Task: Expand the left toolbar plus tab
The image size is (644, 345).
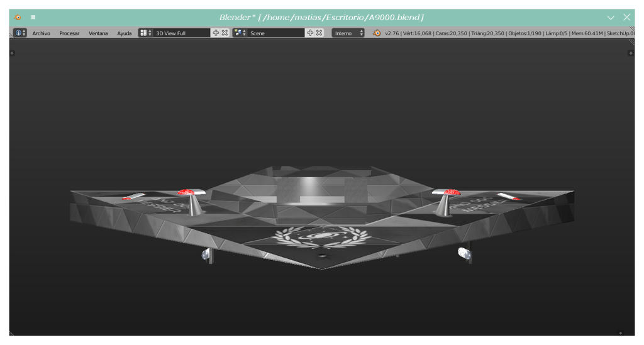Action: (x=13, y=53)
